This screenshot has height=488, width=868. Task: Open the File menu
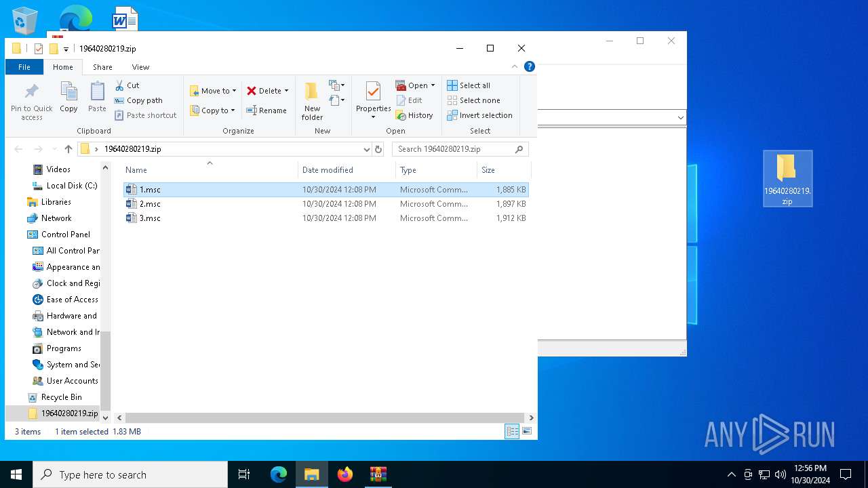tap(24, 67)
